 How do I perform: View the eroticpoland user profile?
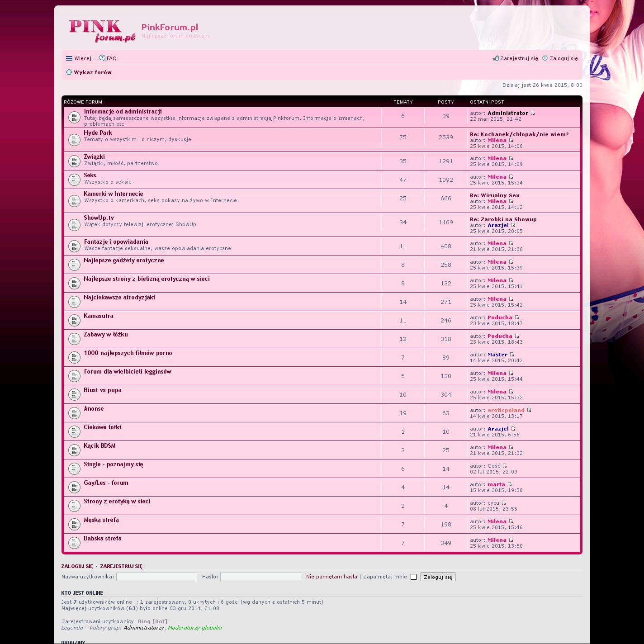506,410
